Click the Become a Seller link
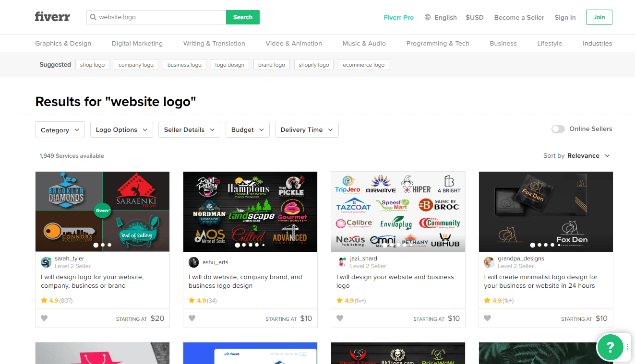This screenshot has height=364, width=635. pos(519,17)
